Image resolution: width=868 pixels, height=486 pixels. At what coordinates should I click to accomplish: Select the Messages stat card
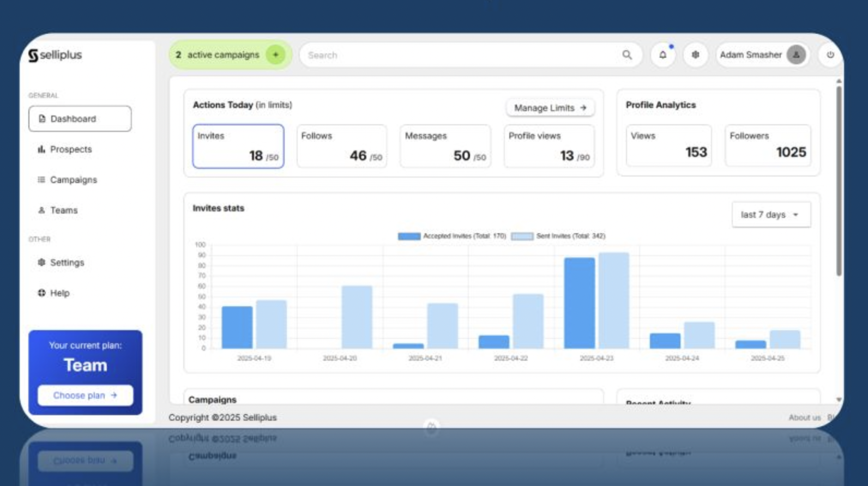click(x=445, y=146)
